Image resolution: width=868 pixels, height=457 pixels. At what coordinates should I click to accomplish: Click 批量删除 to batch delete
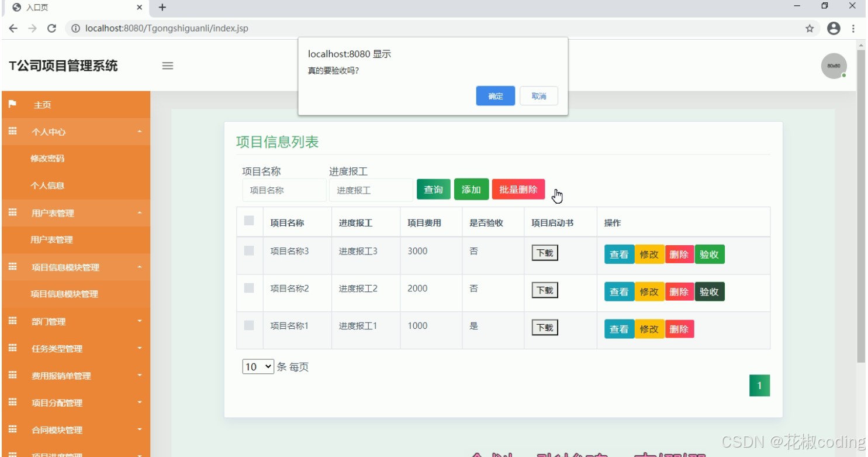click(518, 189)
